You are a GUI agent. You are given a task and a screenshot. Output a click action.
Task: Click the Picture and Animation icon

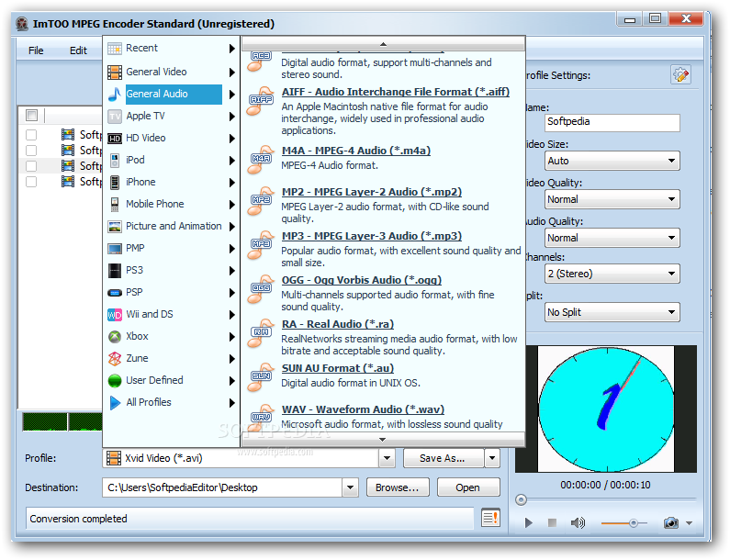click(x=115, y=226)
